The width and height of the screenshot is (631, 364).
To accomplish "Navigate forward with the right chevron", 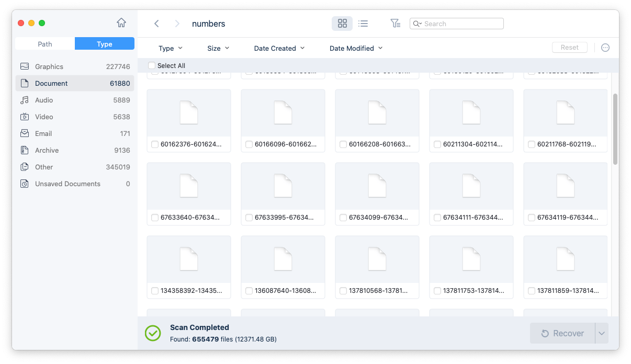I will (177, 24).
